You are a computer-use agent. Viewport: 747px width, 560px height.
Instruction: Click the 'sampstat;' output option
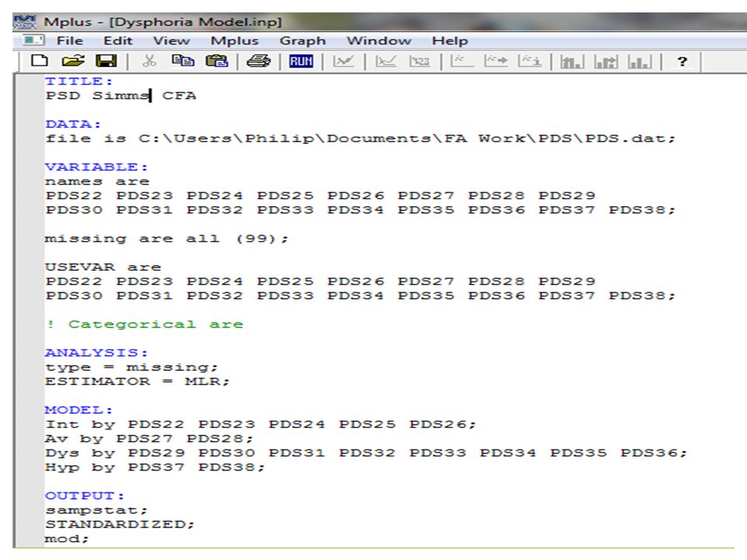(96, 510)
